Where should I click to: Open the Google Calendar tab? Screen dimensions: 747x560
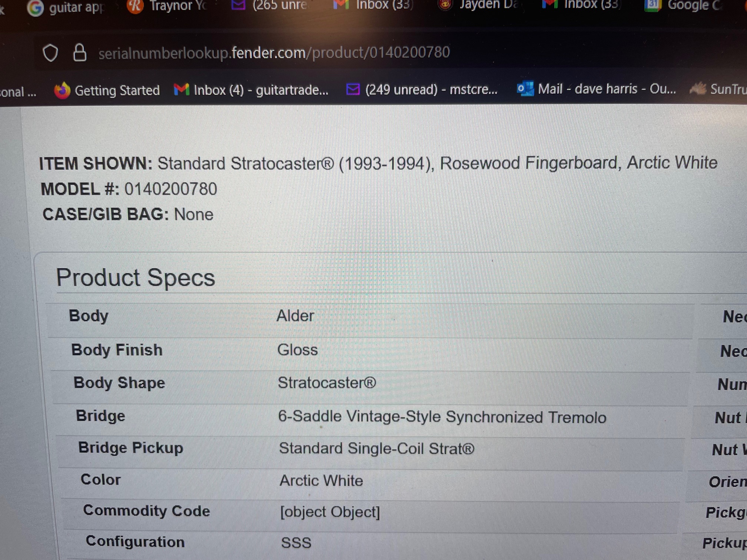(x=685, y=5)
